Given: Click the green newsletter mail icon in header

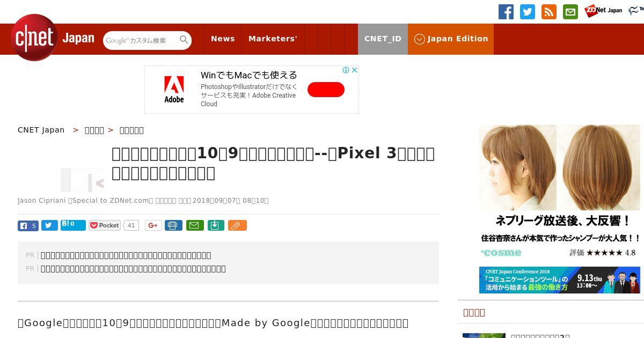Looking at the screenshot, I should 570,12.
